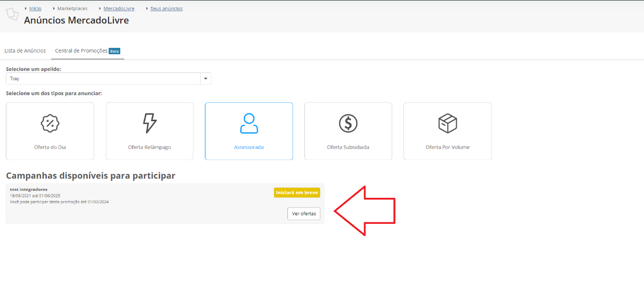Click the Oferta Subsidiada label
Screen dimensions: 644x285
pyautogui.click(x=348, y=147)
